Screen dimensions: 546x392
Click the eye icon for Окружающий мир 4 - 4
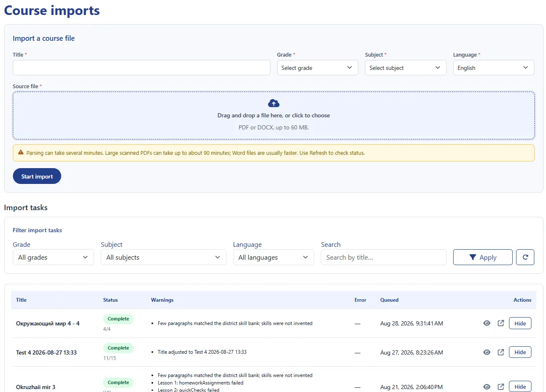486,323
